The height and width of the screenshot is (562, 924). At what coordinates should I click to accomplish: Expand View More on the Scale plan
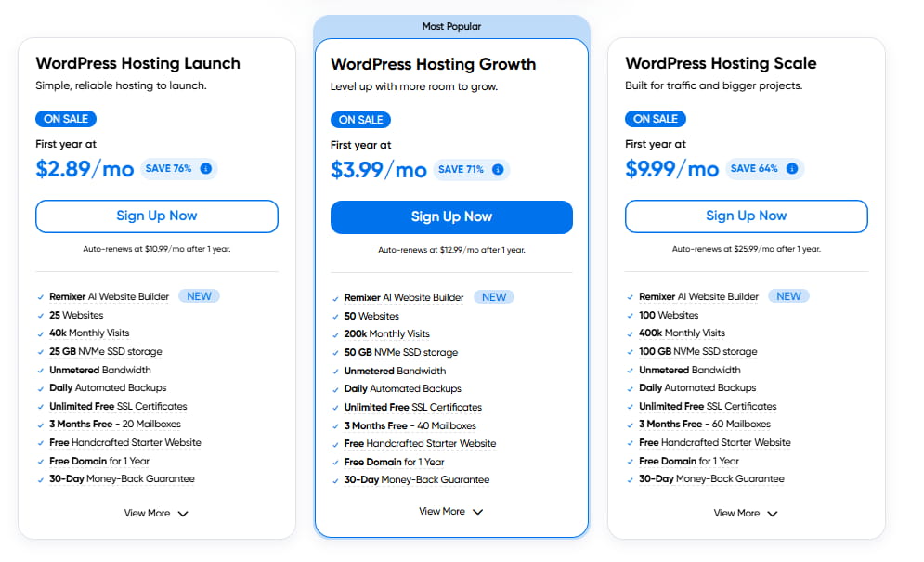coord(746,513)
